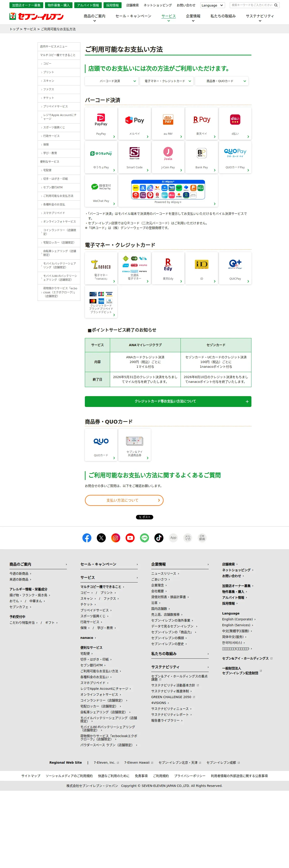Screen dimensions: 289x868
Task: Click the セブン&アイ共通商品券 tile
Action: (135, 445)
